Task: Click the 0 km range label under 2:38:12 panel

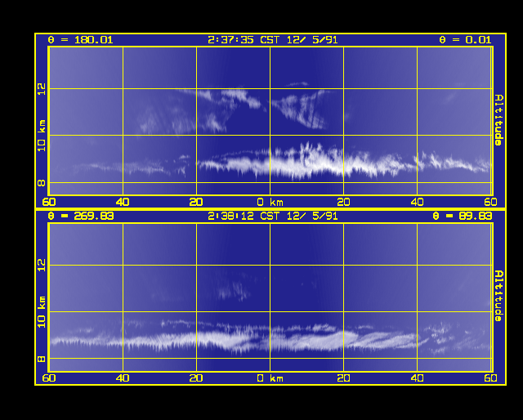Action: click(x=270, y=378)
